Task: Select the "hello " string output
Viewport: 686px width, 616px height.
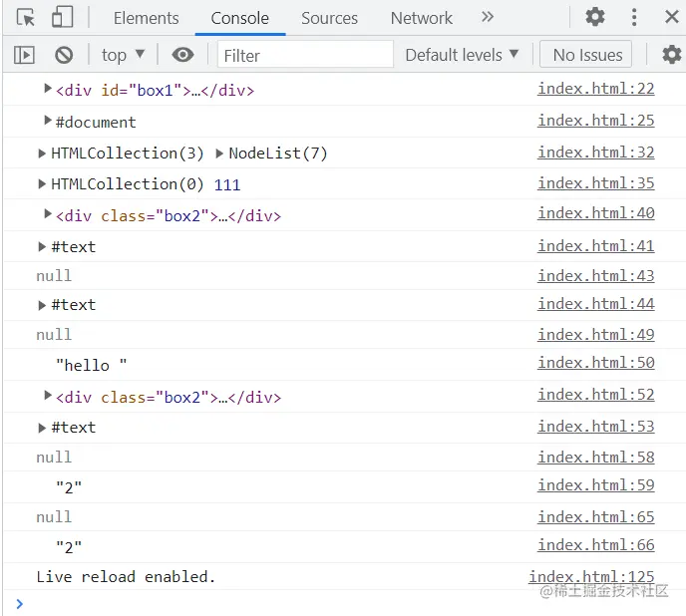Action: click(x=92, y=365)
